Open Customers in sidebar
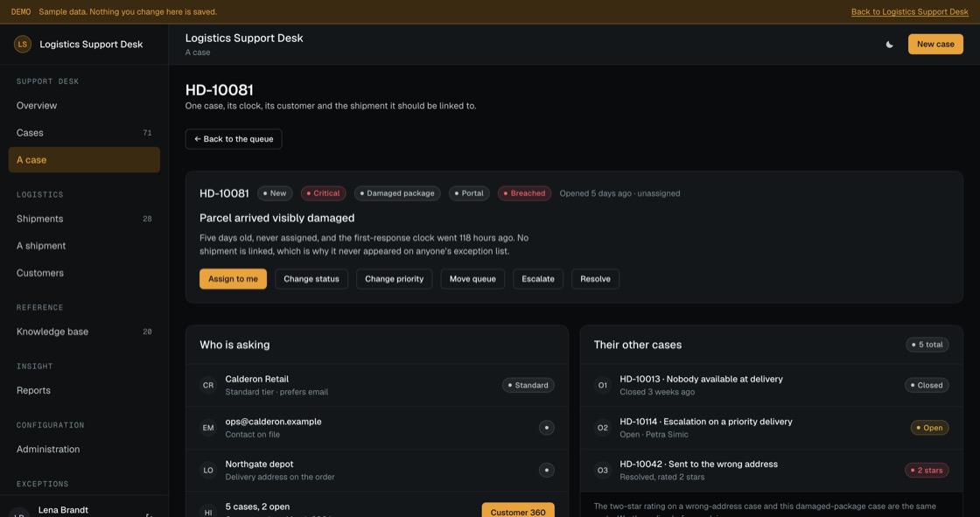 point(84,273)
